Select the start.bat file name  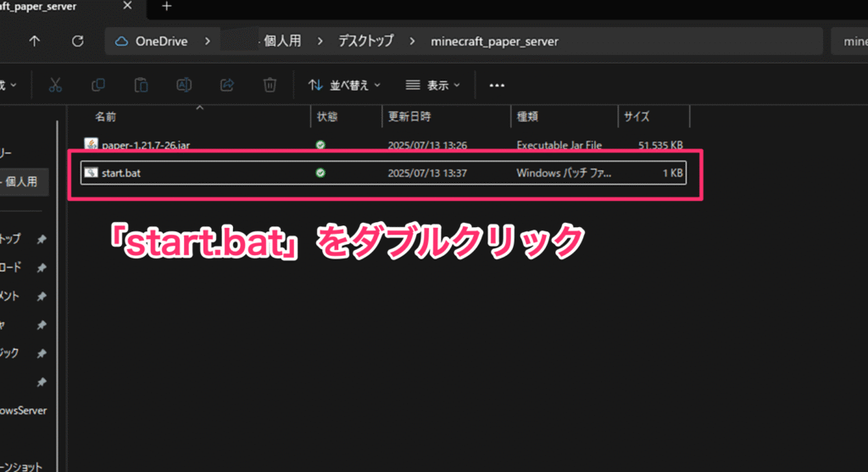pyautogui.click(x=120, y=173)
